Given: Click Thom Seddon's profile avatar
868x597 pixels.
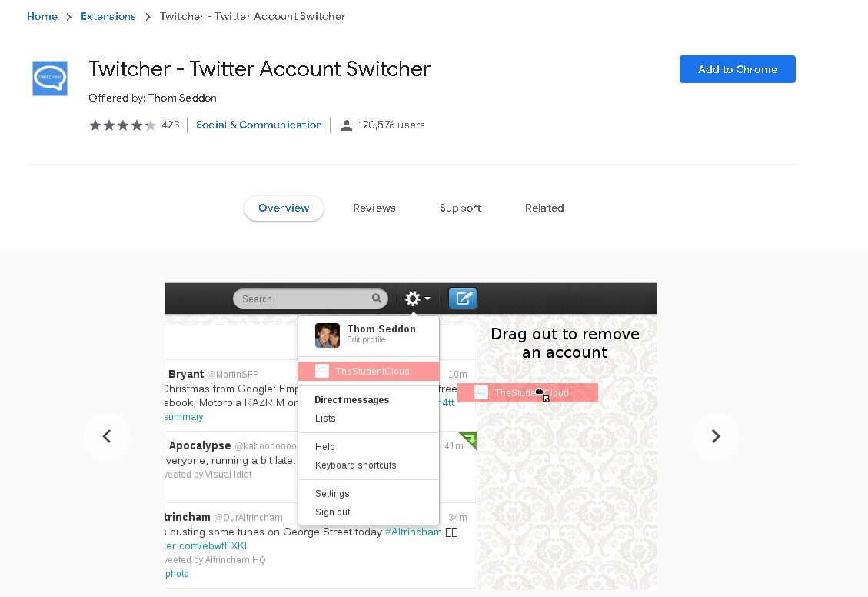Looking at the screenshot, I should click(327, 335).
